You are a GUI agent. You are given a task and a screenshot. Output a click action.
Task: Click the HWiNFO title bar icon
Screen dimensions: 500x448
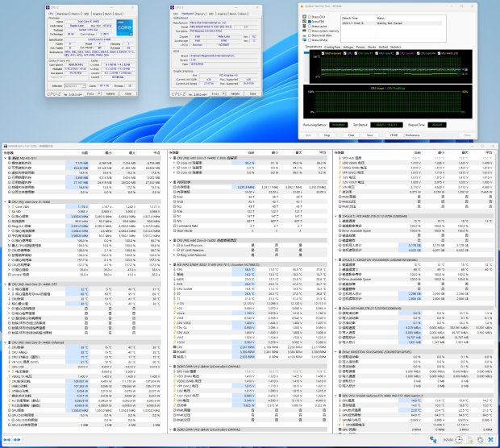click(5, 147)
